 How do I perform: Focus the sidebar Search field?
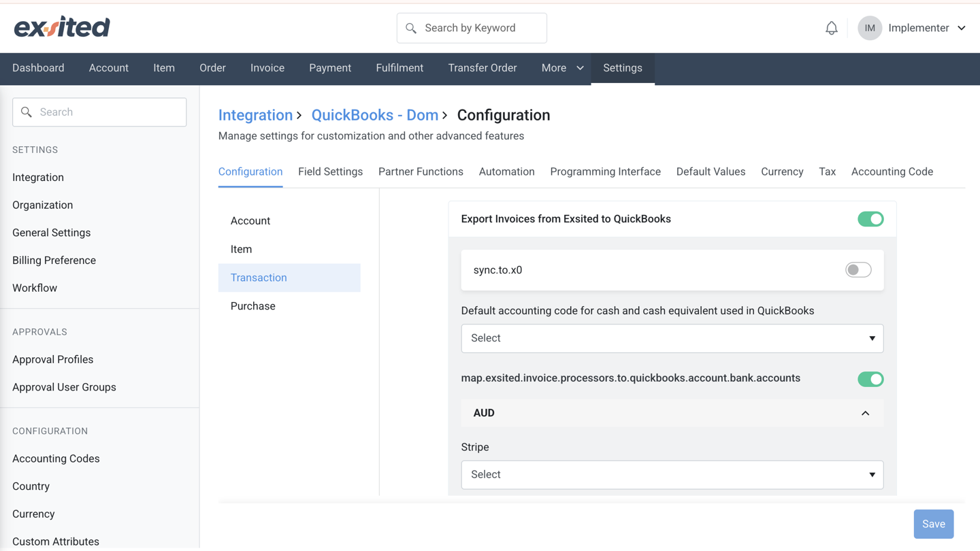click(99, 112)
